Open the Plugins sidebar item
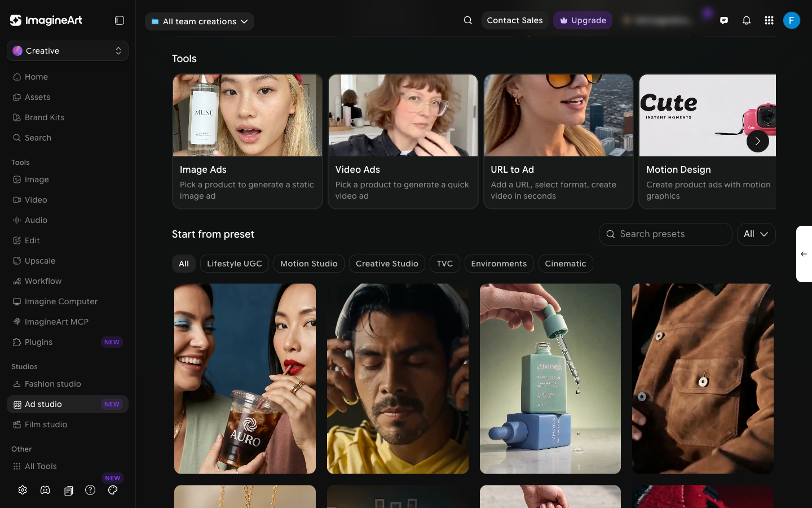 [68, 342]
